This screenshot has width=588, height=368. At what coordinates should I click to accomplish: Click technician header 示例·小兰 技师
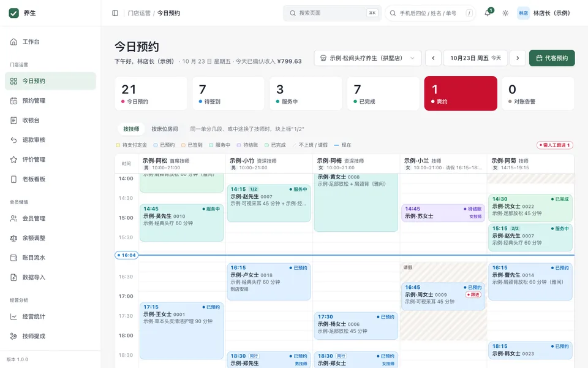click(443, 164)
